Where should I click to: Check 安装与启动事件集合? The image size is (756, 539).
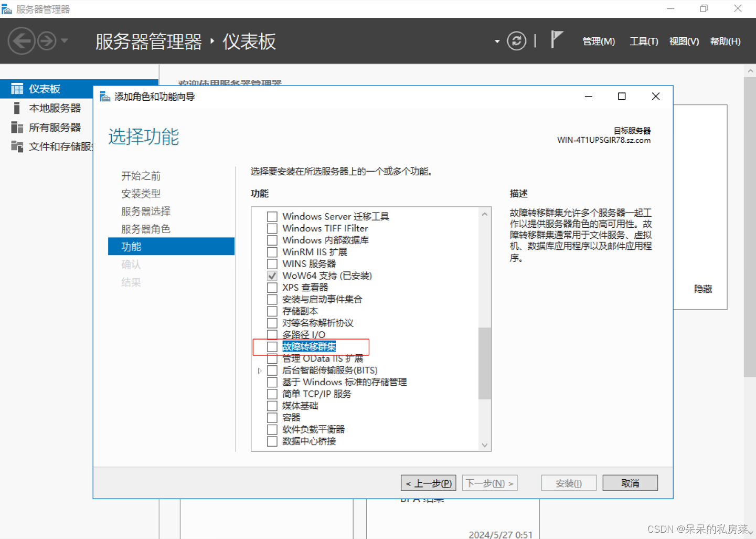272,299
